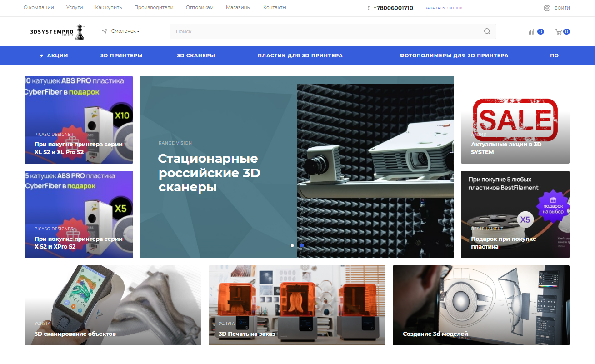Open the SALE Актуальные акции banner
The width and height of the screenshot is (595, 364).
tap(515, 120)
